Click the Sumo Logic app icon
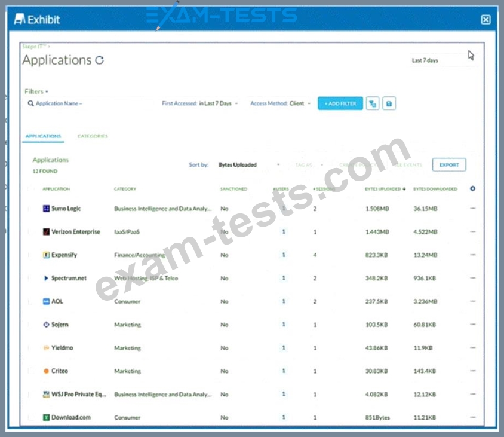 pos(47,209)
